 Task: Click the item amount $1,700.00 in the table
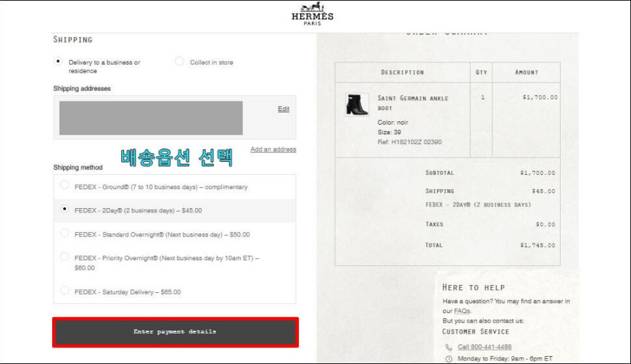coord(540,97)
